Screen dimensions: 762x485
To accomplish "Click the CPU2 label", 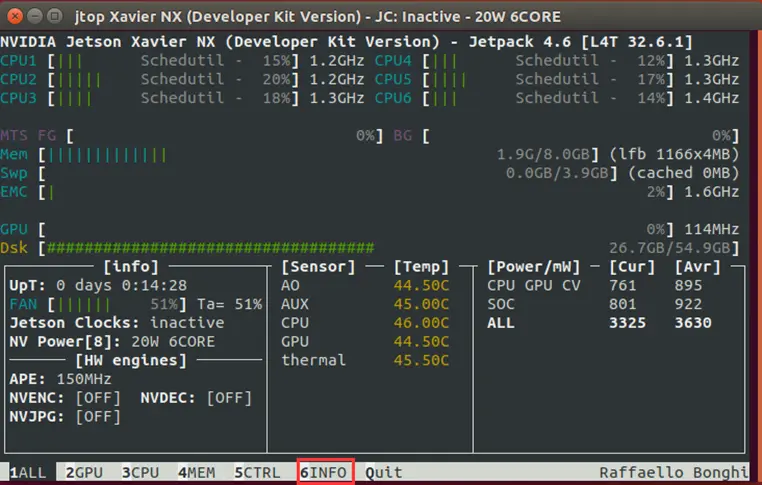I will [18, 79].
